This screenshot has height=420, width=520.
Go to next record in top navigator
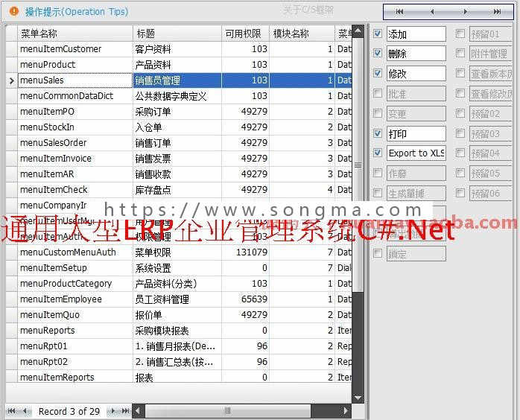(465, 12)
